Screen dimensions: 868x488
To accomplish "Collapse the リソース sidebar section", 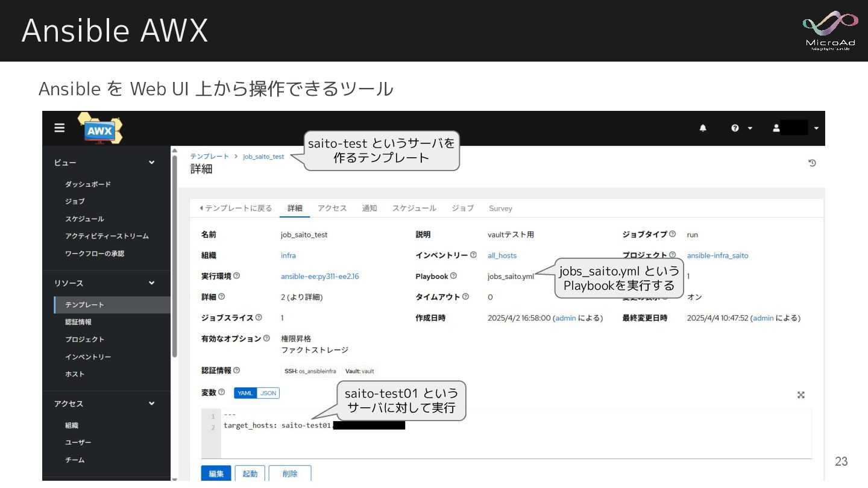I will click(151, 283).
